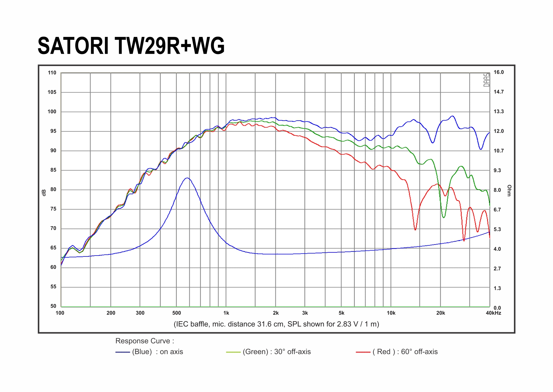Image resolution: width=553 pixels, height=392 pixels.
Task: Select the '( Red ) : 60° off-axis' legend text
Action: (405, 352)
